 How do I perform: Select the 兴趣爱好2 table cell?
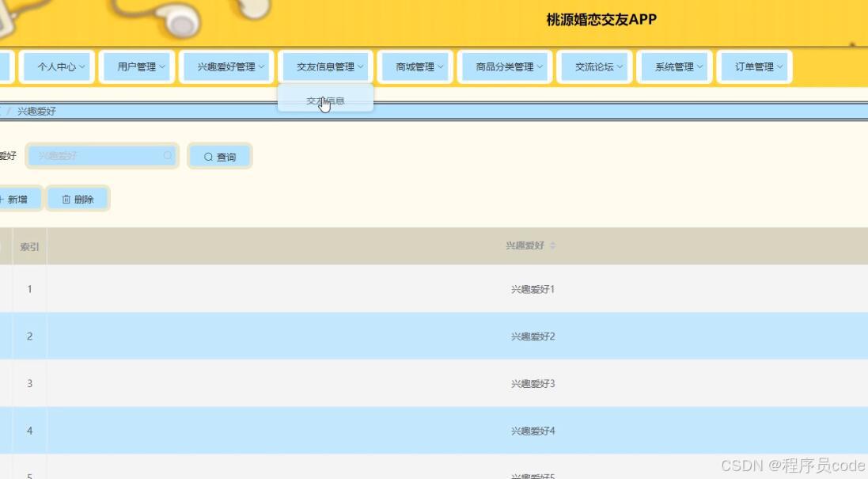click(533, 336)
